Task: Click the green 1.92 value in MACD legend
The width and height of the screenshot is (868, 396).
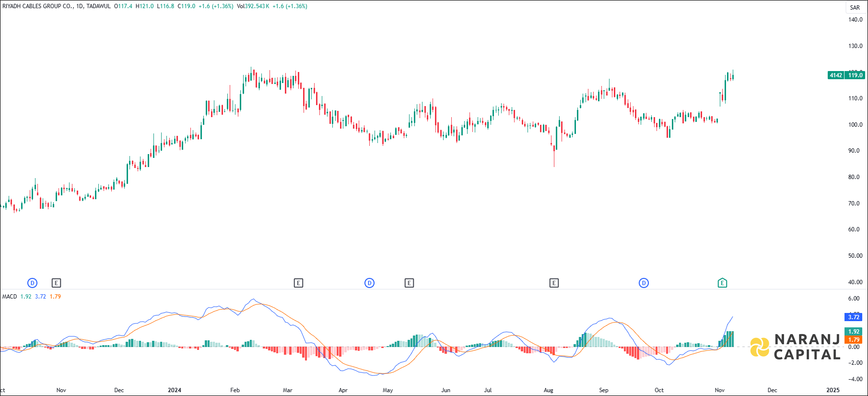Action: (x=26, y=297)
